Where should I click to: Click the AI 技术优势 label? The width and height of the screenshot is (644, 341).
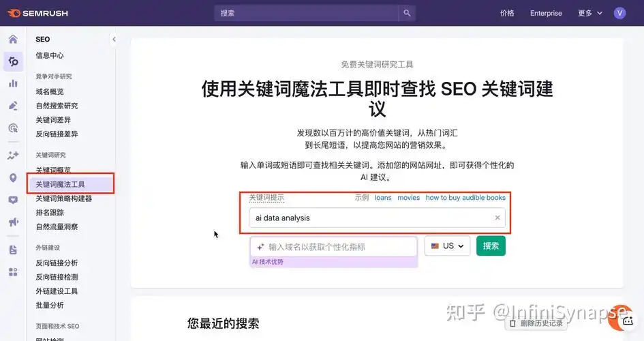[267, 262]
